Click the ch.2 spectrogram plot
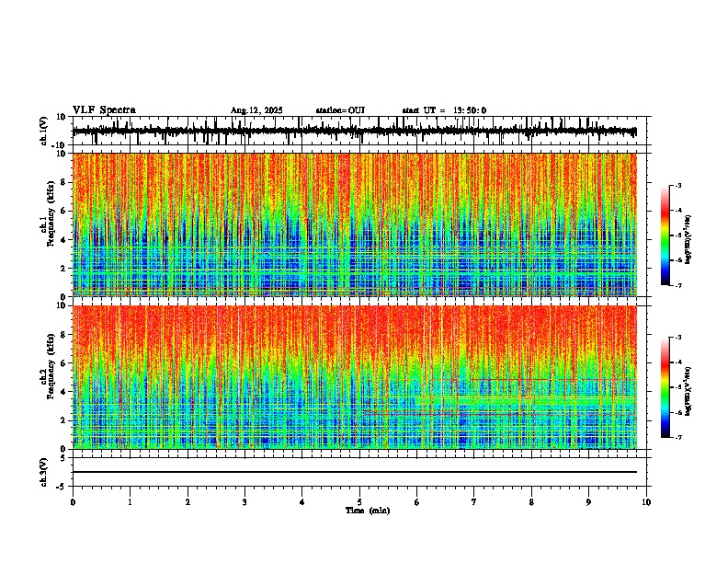Viewport: 728px width, 563px height. (354, 377)
